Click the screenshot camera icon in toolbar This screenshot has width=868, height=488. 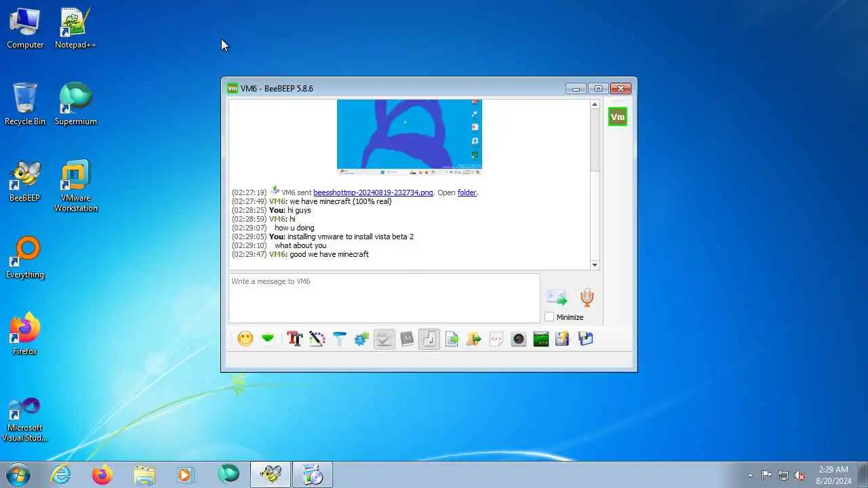click(x=519, y=339)
